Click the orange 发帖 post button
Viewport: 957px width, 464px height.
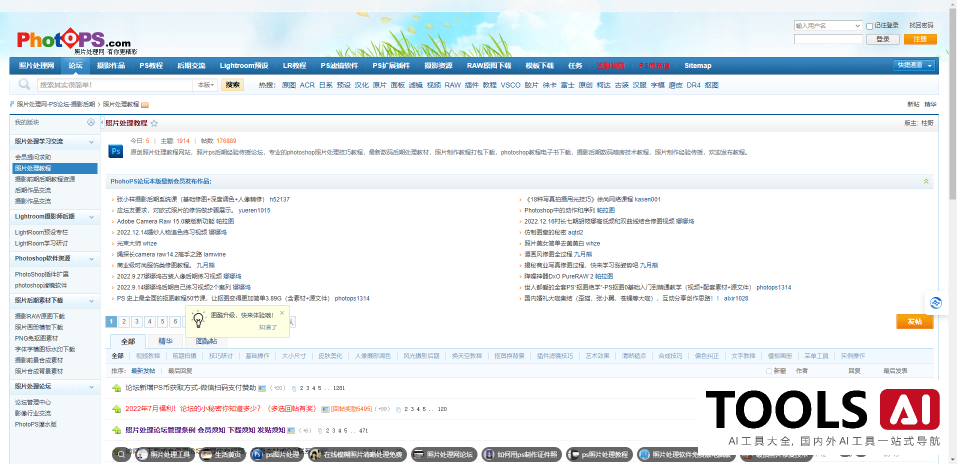[x=915, y=321]
